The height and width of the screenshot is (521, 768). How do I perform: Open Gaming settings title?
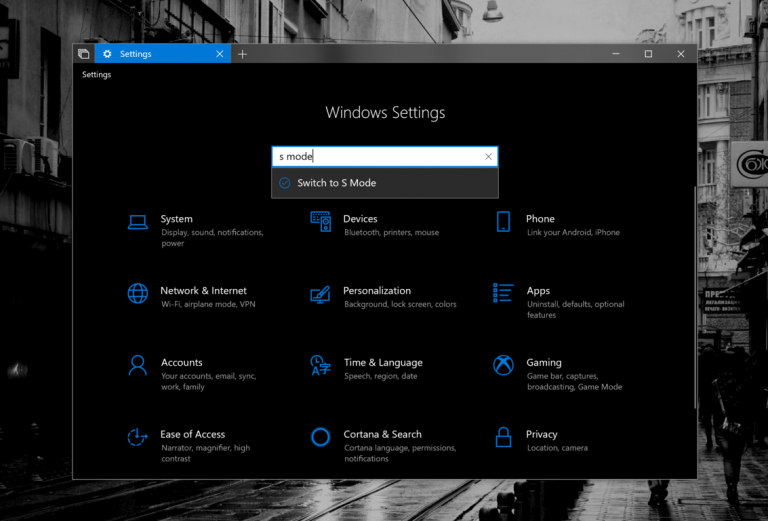click(x=544, y=363)
